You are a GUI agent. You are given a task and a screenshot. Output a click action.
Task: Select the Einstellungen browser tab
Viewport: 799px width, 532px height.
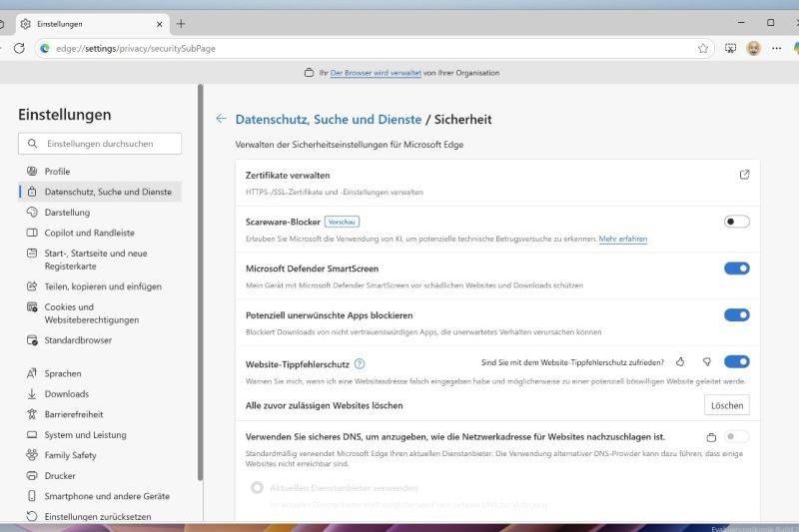tap(92, 24)
